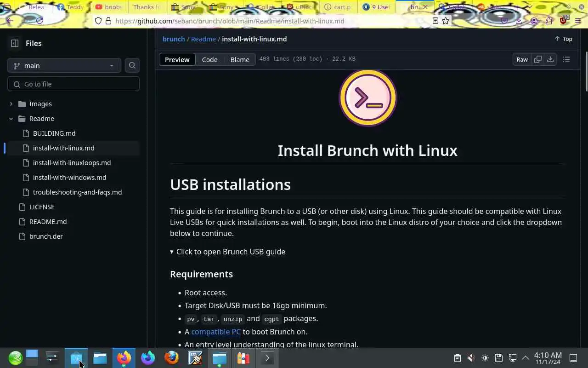Open the system settings sliders taskbar icon
The width and height of the screenshot is (588, 368).
(x=52, y=358)
